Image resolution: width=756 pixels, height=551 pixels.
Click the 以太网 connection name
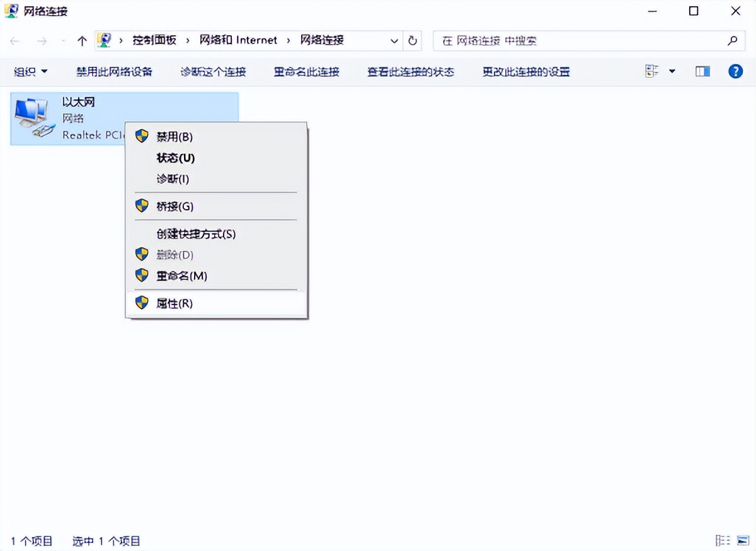tap(79, 102)
